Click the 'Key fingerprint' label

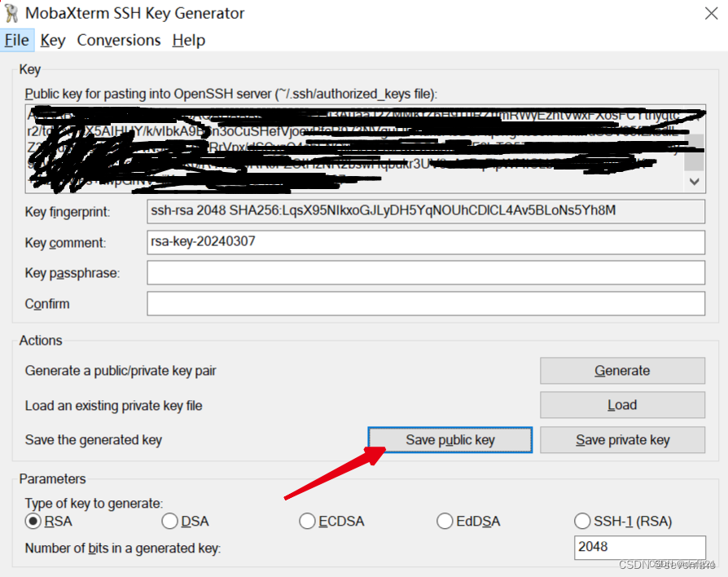tap(68, 212)
